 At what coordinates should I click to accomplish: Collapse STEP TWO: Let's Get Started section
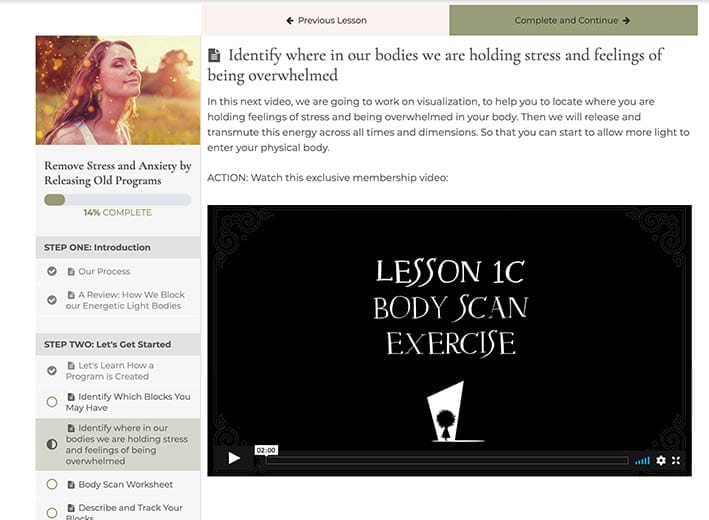[118, 344]
